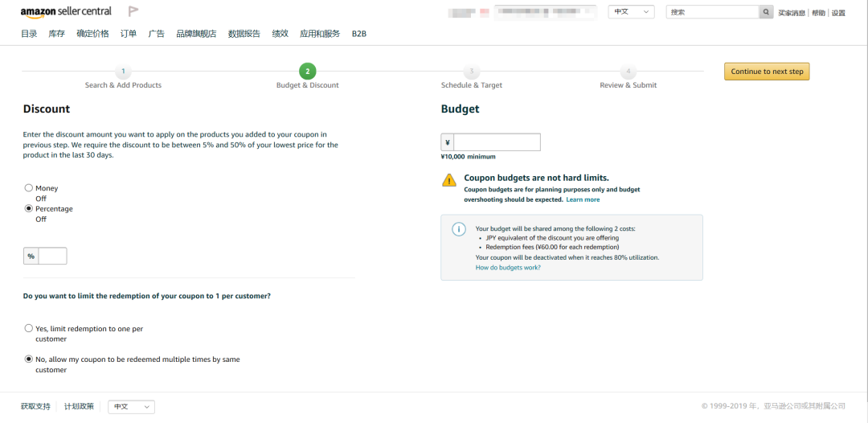The image size is (868, 423).
Task: Open the 库存 inventory menu
Action: tap(56, 34)
